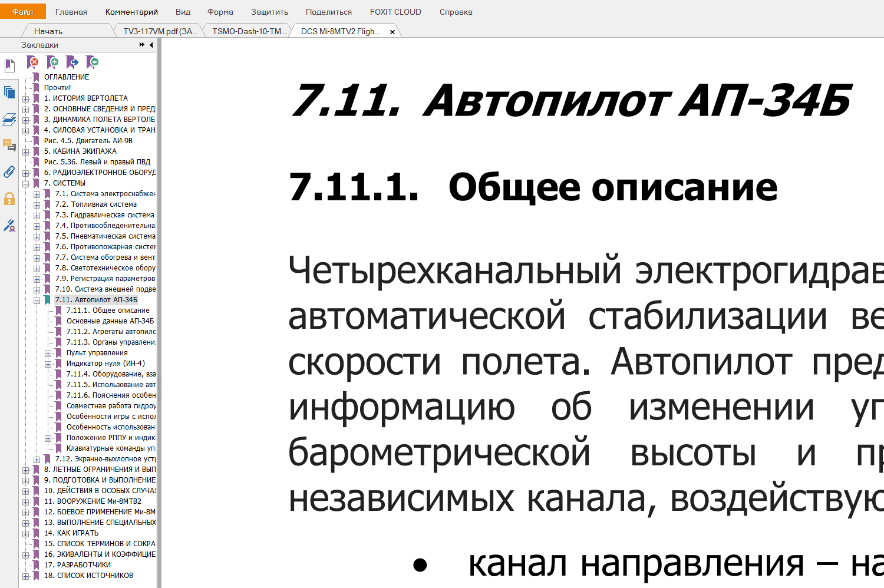Expand 1. ИСТОРИЯ ВЕРТОЛЕТА bookmark node
This screenshot has width=884, height=588.
click(26, 99)
